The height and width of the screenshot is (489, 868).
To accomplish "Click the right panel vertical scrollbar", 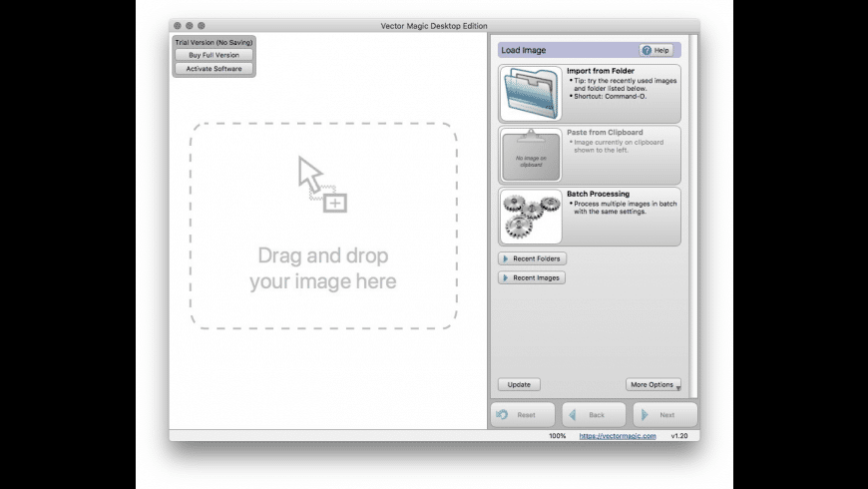I will click(692, 216).
